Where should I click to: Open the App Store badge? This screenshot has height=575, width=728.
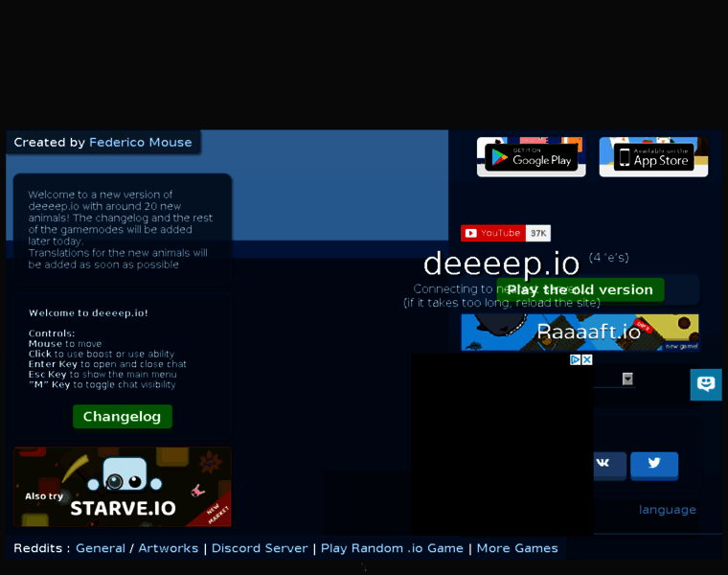coord(653,157)
